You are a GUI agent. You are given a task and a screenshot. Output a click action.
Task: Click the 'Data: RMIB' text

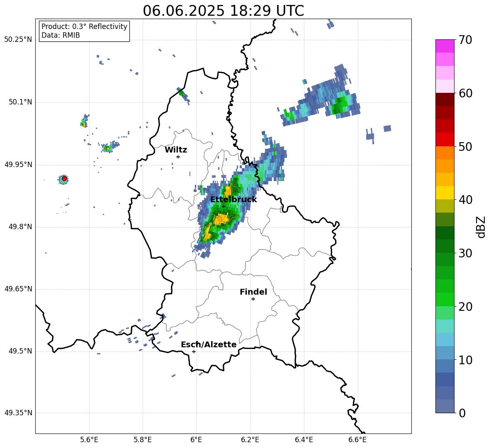click(x=61, y=35)
